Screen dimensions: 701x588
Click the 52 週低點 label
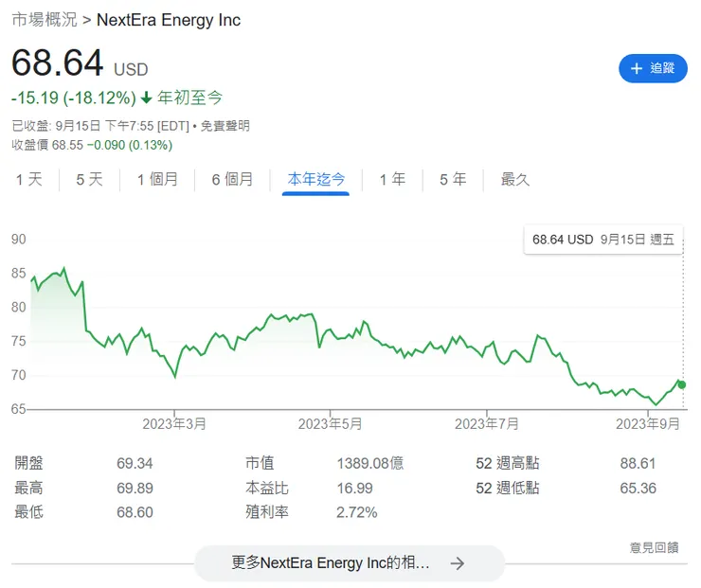coord(508,488)
